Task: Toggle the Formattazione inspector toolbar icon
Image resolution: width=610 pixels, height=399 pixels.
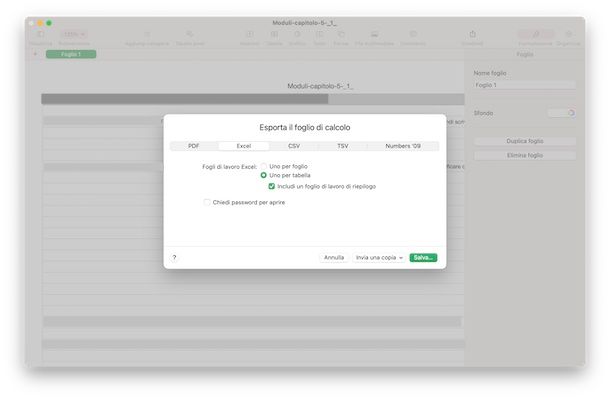Action: tap(536, 35)
